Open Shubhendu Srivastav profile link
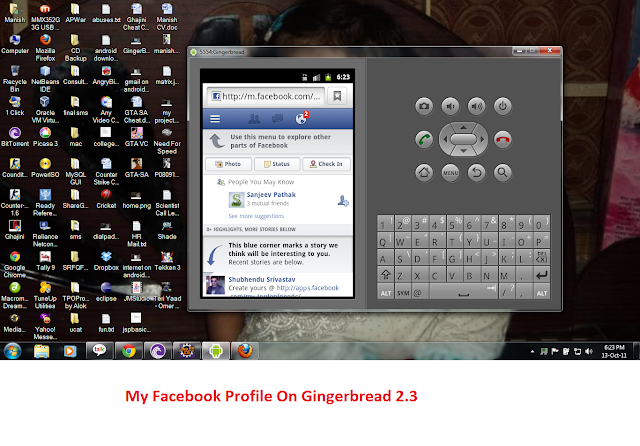The image size is (640, 446). 262,280
